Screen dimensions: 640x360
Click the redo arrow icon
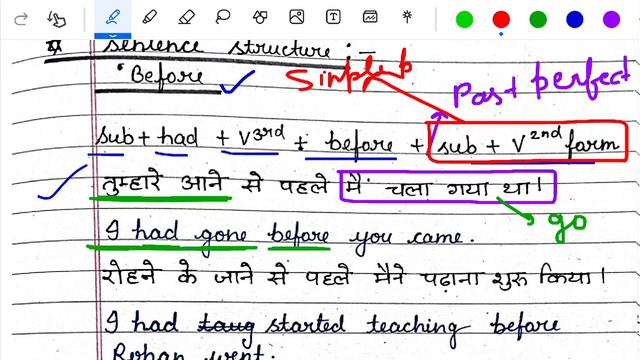click(x=20, y=19)
